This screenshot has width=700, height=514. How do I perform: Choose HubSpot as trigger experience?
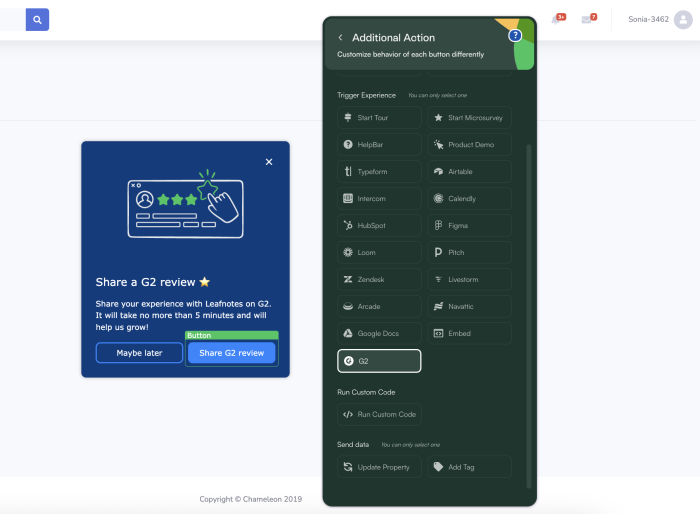pos(379,226)
